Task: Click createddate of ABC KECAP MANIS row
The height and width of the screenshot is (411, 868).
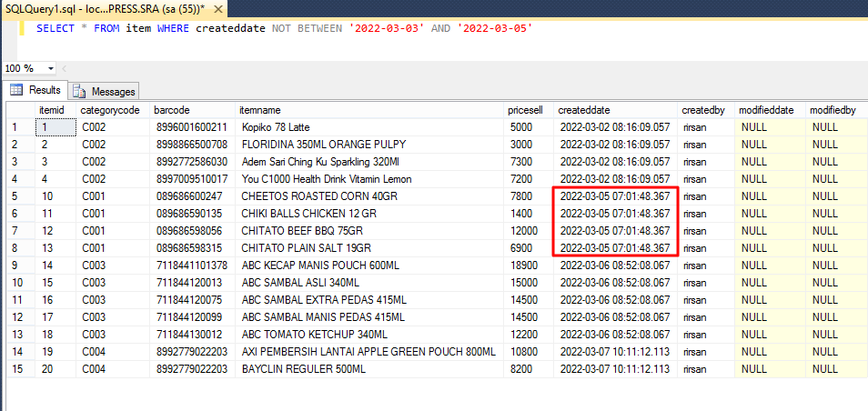Action: [616, 266]
